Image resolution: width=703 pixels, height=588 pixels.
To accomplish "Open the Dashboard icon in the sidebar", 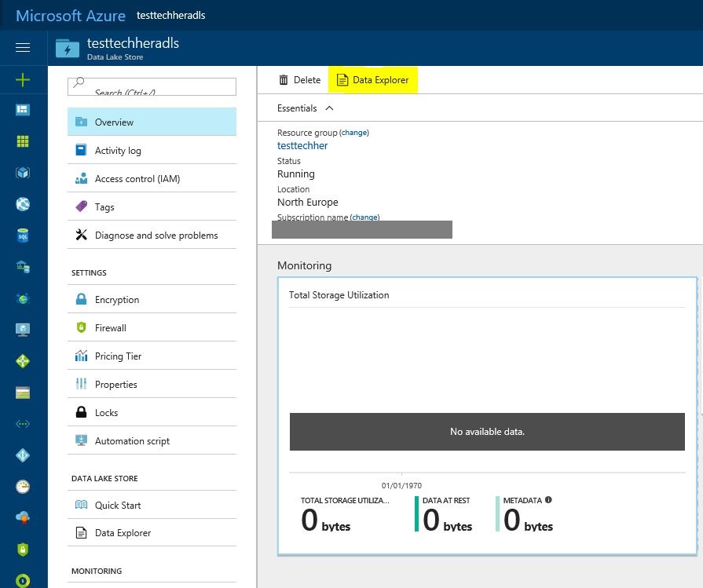I will click(23, 110).
